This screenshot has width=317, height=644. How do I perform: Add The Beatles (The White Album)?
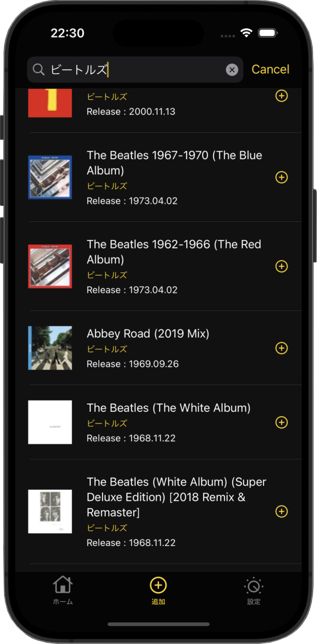pyautogui.click(x=281, y=422)
